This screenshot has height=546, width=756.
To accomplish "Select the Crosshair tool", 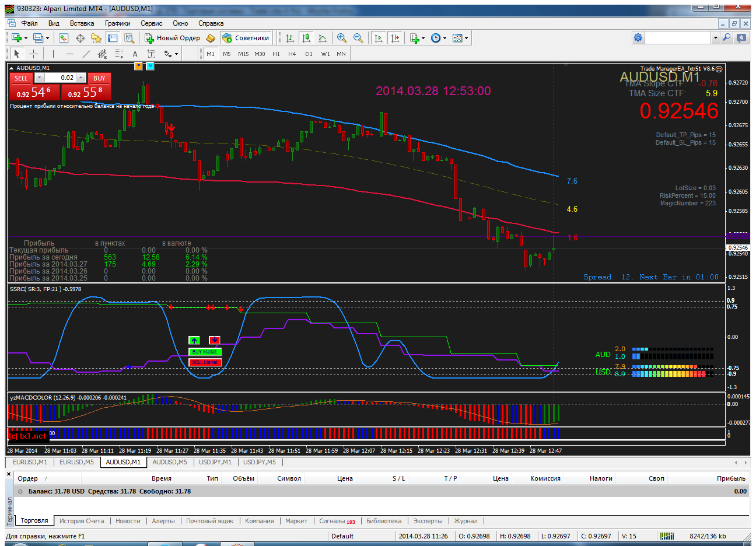I will pyautogui.click(x=34, y=54).
